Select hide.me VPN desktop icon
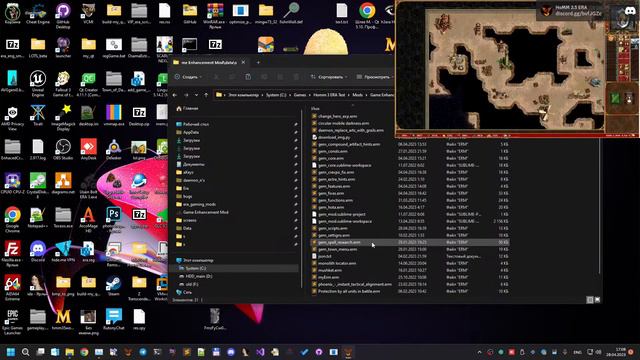The width and height of the screenshot is (640, 360). (63, 251)
